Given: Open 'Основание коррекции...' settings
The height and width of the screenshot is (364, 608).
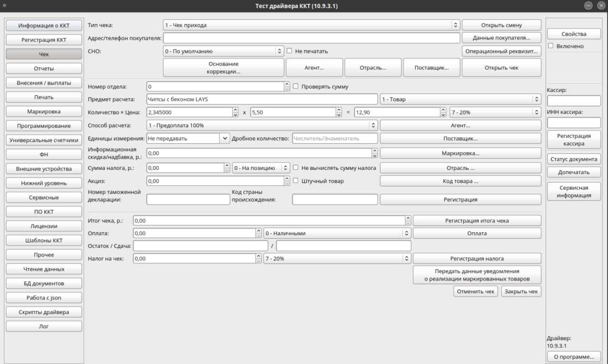Looking at the screenshot, I should [223, 67].
